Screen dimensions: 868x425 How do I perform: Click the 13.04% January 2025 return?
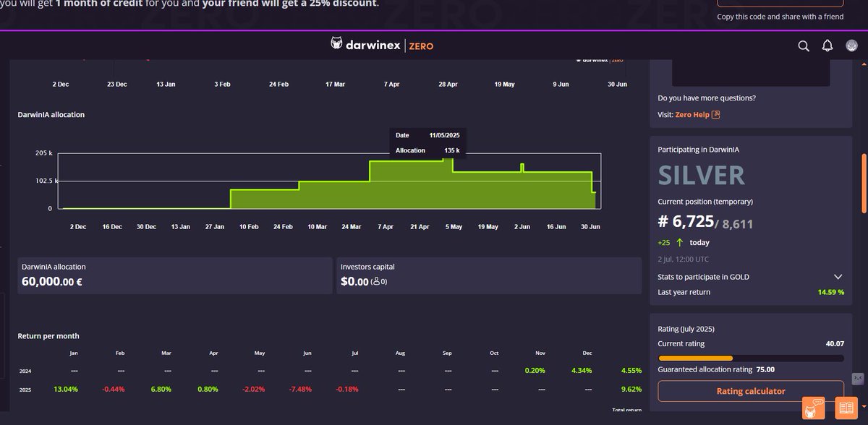[66, 389]
